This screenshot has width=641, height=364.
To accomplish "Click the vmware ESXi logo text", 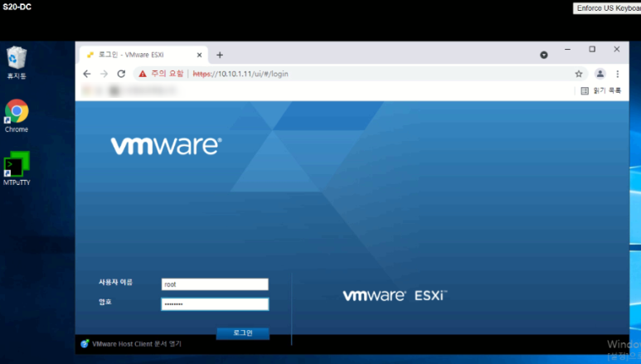I will click(395, 295).
